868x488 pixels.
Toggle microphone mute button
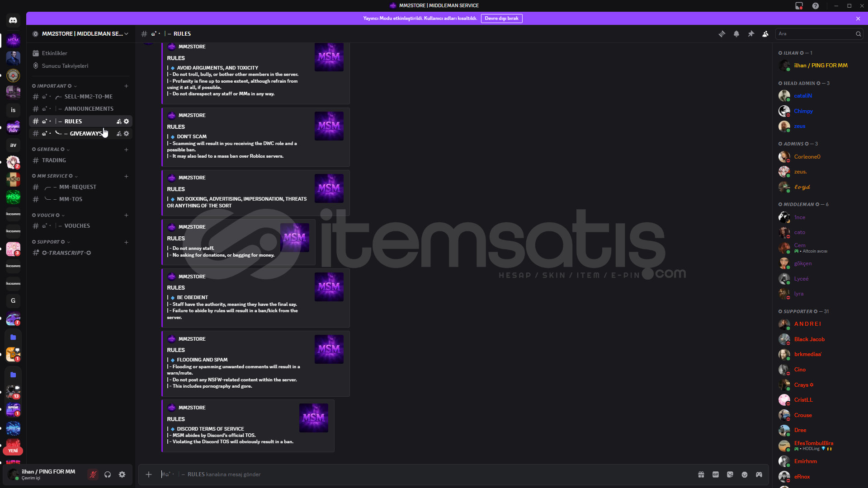(x=93, y=474)
